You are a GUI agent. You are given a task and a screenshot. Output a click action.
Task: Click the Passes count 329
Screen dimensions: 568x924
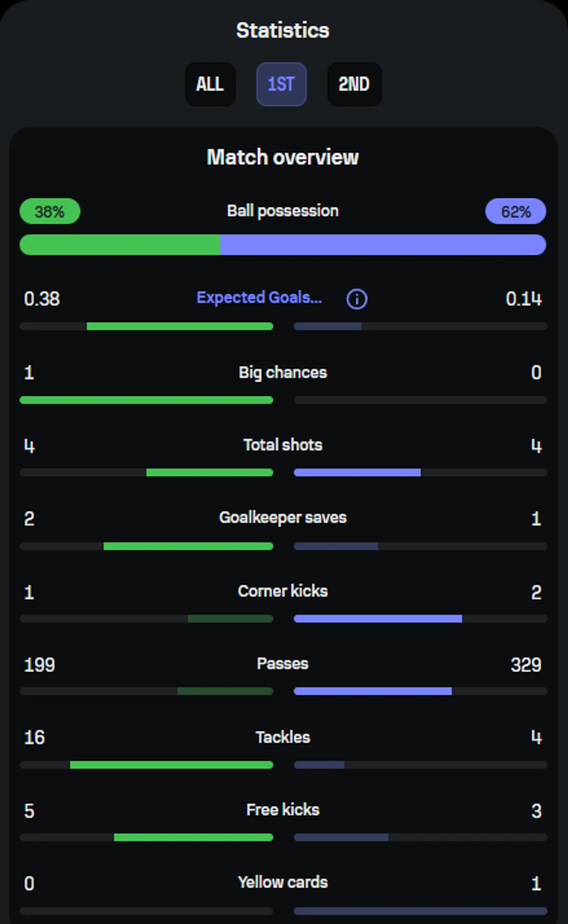click(526, 665)
